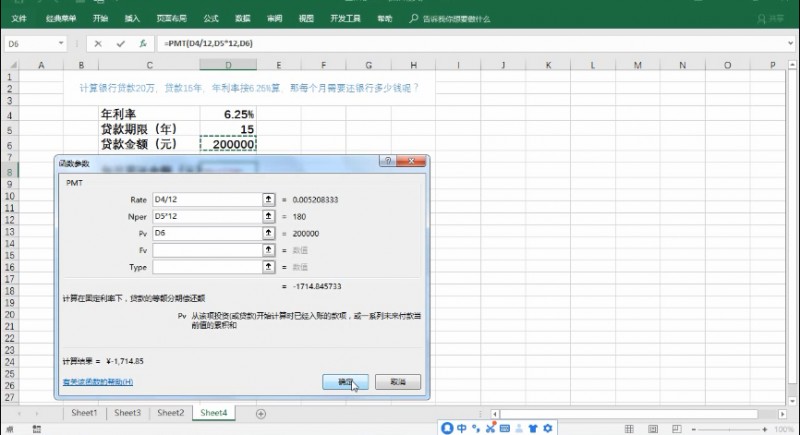Screen dimensions: 800x435
Task: Open Insert Function with the fx icon
Action: pos(143,44)
